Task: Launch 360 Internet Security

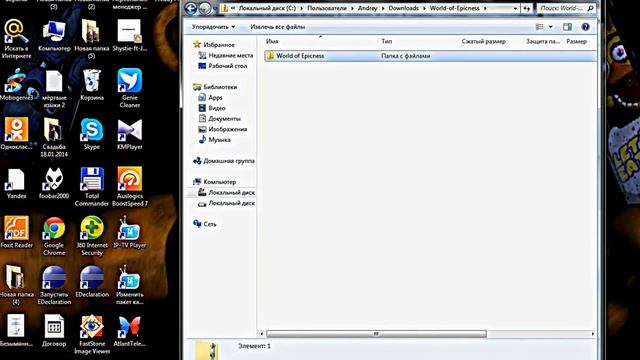Action: pos(92,236)
